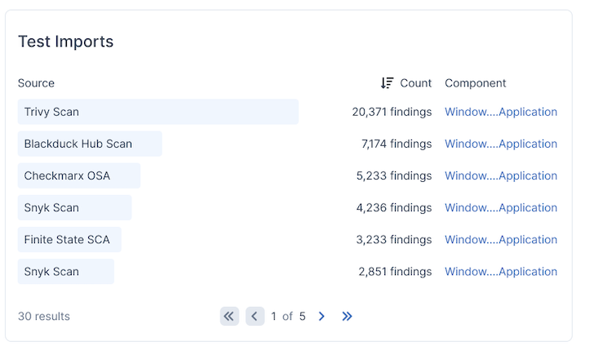The width and height of the screenshot is (594, 364).
Task: Open the component link for Checkmarx OSA
Action: pos(500,175)
